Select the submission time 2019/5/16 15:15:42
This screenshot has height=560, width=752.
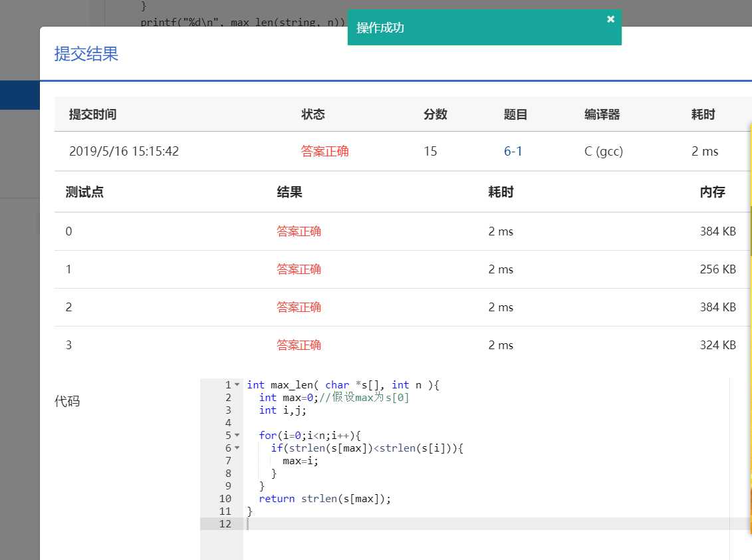124,151
